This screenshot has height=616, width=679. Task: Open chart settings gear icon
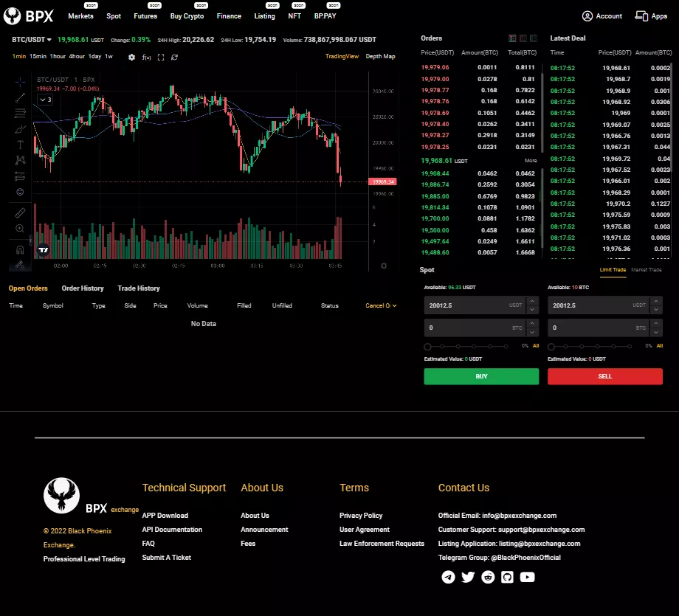point(131,57)
